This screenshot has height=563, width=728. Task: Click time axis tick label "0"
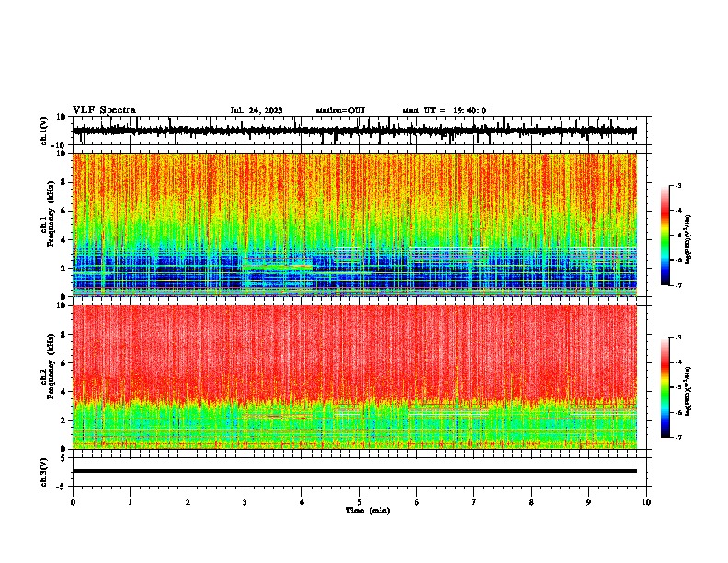pos(73,502)
